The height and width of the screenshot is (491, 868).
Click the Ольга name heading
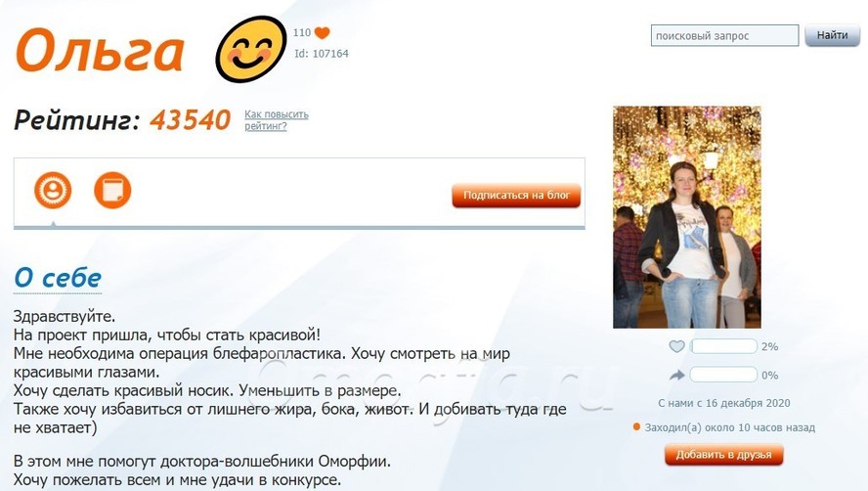[100, 51]
